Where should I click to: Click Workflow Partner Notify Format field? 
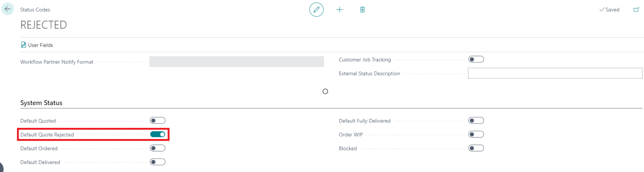236,62
